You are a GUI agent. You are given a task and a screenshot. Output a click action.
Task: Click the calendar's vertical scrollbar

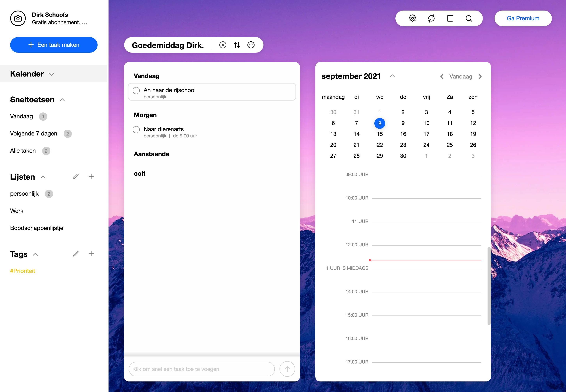pos(489,286)
